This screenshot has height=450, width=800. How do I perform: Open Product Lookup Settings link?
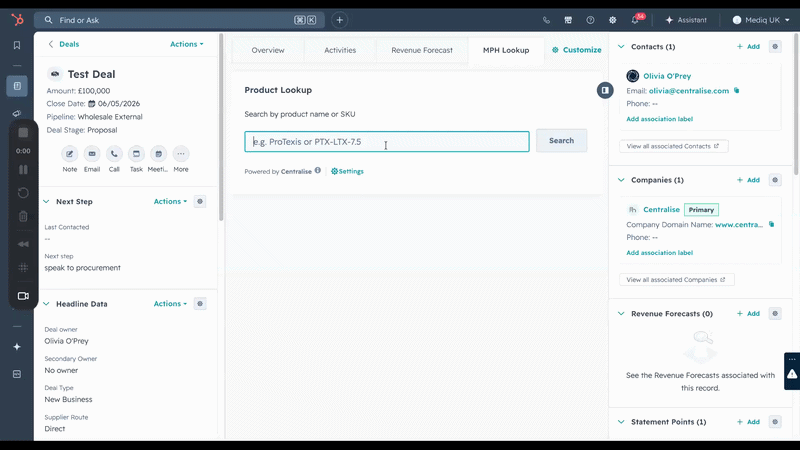[347, 171]
